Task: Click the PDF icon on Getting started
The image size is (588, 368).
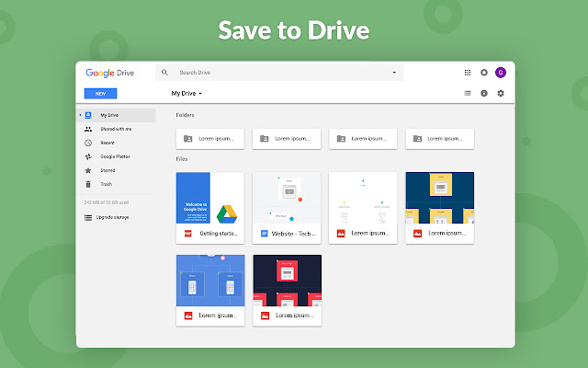Action: tap(187, 234)
